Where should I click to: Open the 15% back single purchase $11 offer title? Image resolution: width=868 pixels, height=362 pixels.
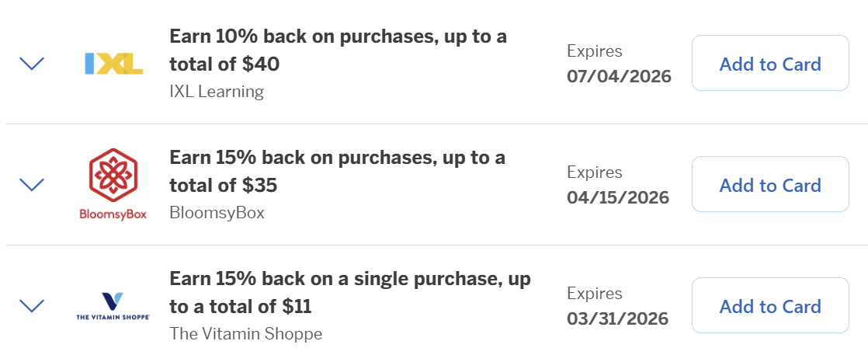(350, 293)
